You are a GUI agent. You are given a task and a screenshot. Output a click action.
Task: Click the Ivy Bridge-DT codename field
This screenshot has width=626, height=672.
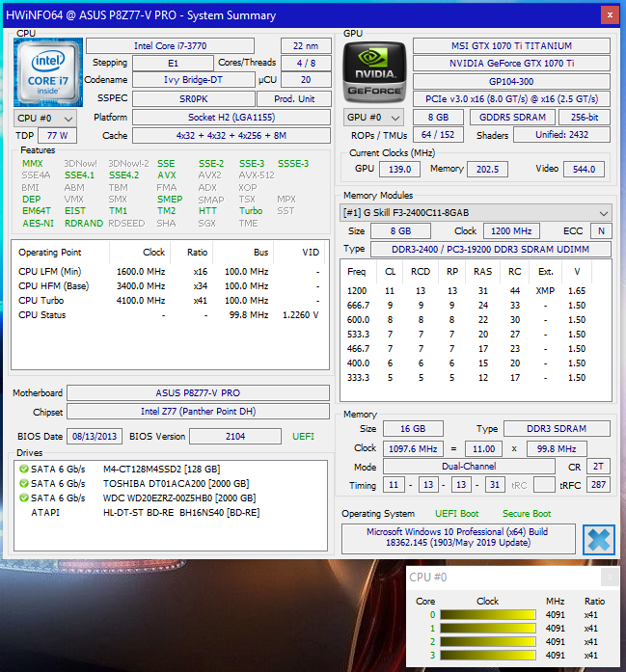tap(193, 80)
